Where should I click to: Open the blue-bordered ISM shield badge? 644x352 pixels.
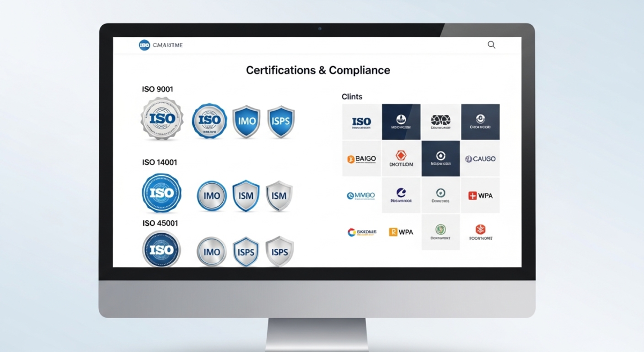[x=246, y=196]
